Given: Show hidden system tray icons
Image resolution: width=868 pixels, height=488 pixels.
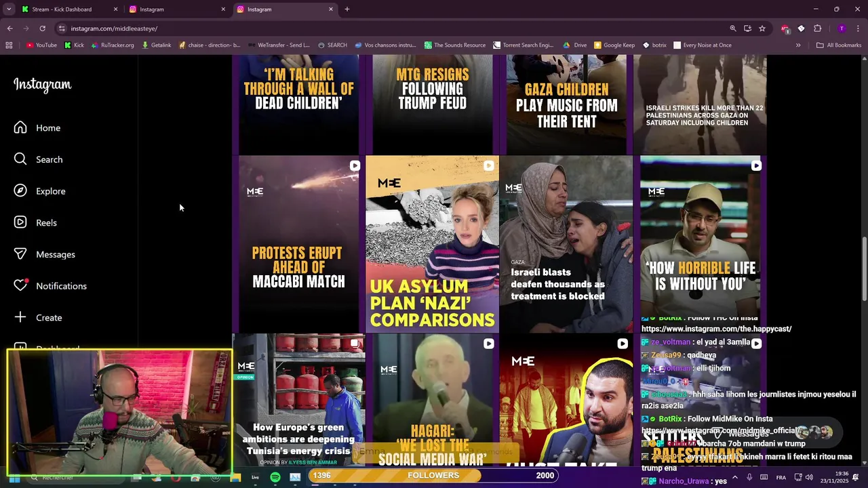Looking at the screenshot, I should [735, 478].
